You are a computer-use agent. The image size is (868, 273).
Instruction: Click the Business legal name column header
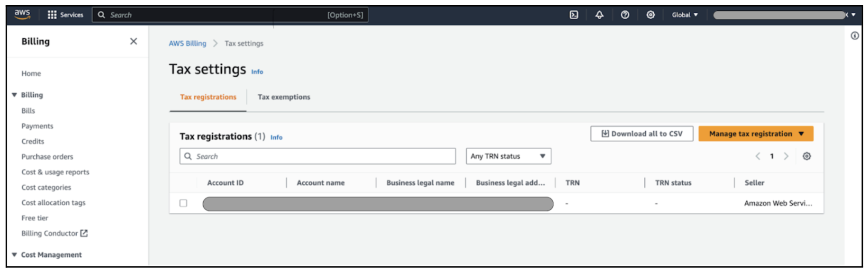420,182
